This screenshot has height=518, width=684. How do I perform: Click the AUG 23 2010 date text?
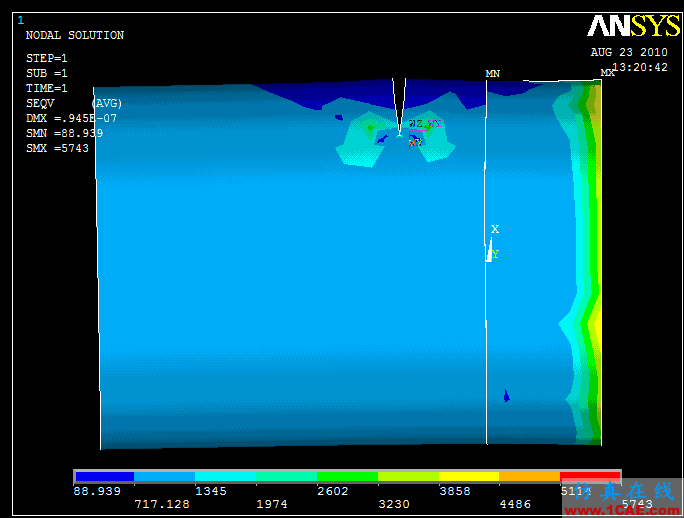pyautogui.click(x=628, y=52)
